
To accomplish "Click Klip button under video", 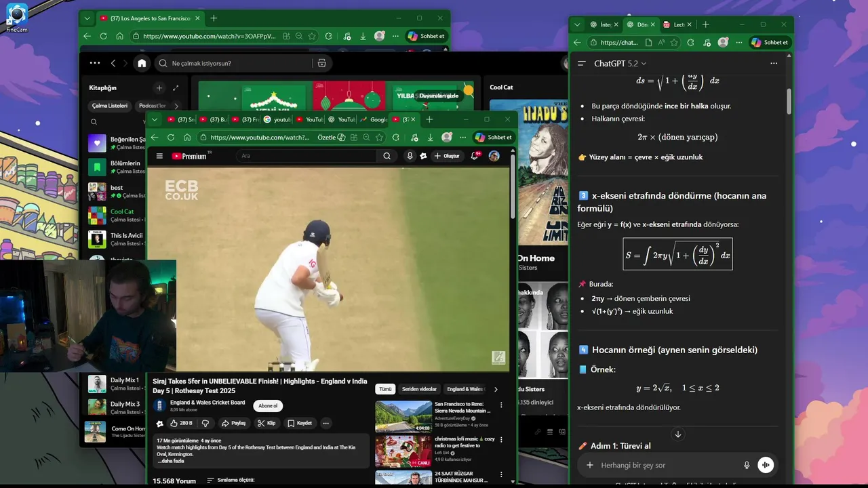I will pyautogui.click(x=267, y=423).
